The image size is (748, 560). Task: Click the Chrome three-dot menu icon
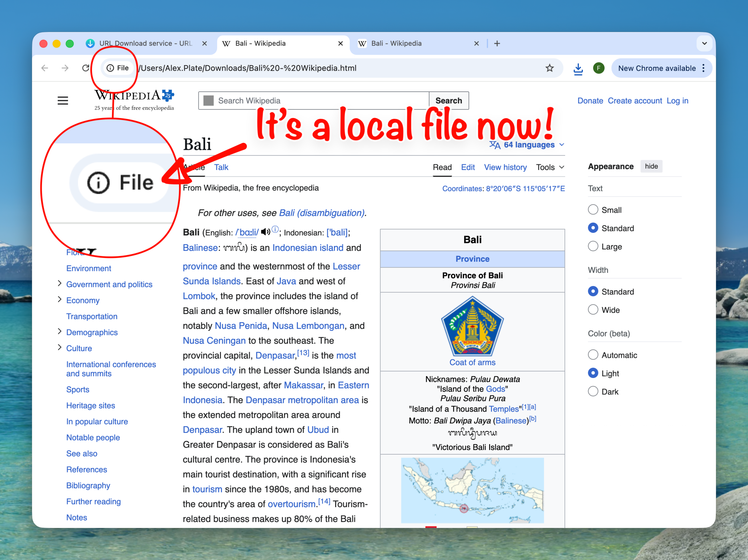tap(703, 68)
